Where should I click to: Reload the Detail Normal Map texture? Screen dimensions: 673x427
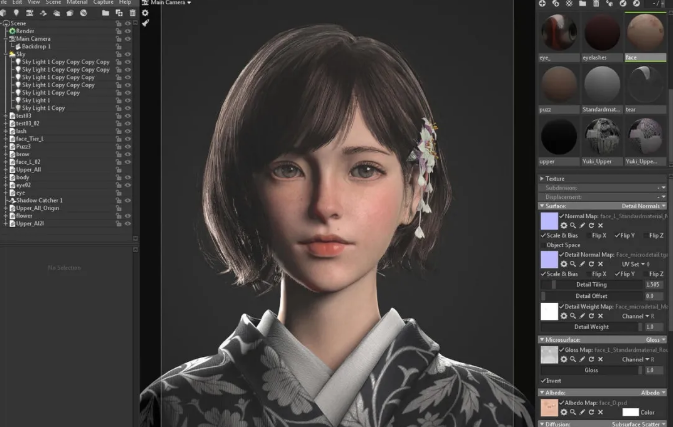click(x=591, y=264)
